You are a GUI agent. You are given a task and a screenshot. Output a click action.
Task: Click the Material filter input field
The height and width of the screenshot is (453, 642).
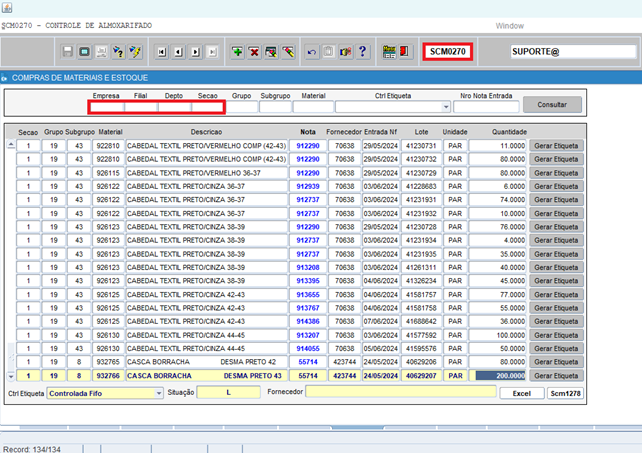point(313,107)
